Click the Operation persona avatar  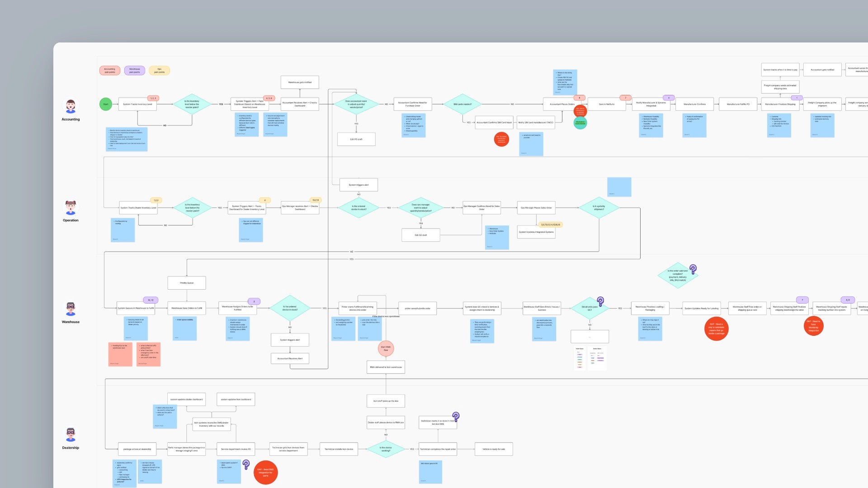point(71,208)
